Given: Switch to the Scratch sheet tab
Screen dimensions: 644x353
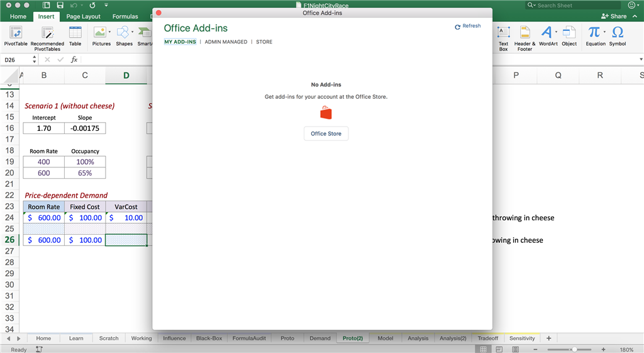Looking at the screenshot, I should (x=109, y=338).
